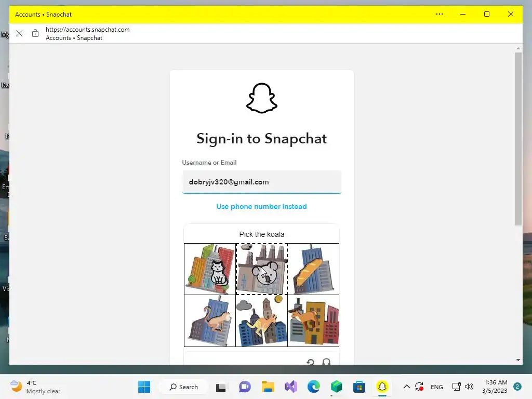The width and height of the screenshot is (532, 399).
Task: Open the clock and calendar flyout
Action: [x=495, y=387]
